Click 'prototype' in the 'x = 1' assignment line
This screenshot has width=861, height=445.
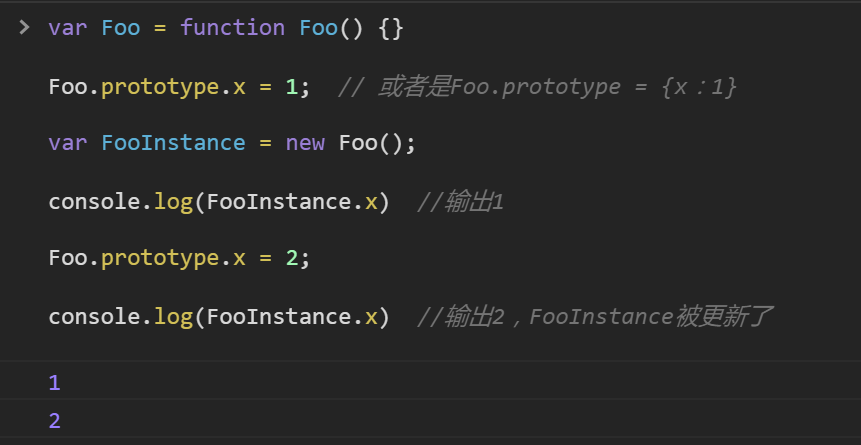point(160,87)
